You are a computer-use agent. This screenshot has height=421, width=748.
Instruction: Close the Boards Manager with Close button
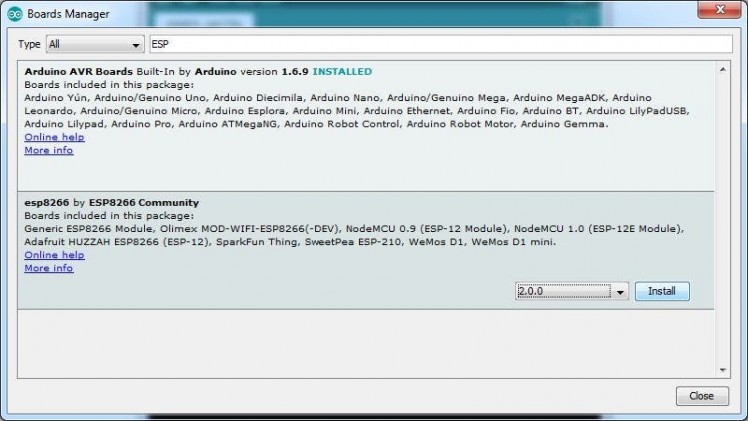click(702, 396)
